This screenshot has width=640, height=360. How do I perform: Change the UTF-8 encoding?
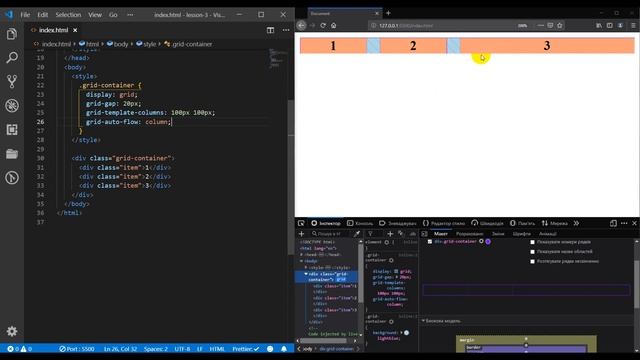pos(182,349)
